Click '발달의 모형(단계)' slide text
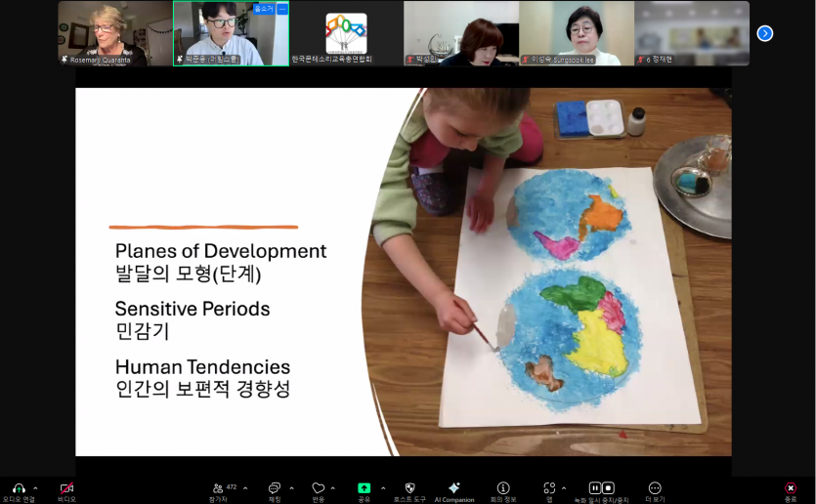 pyautogui.click(x=188, y=274)
